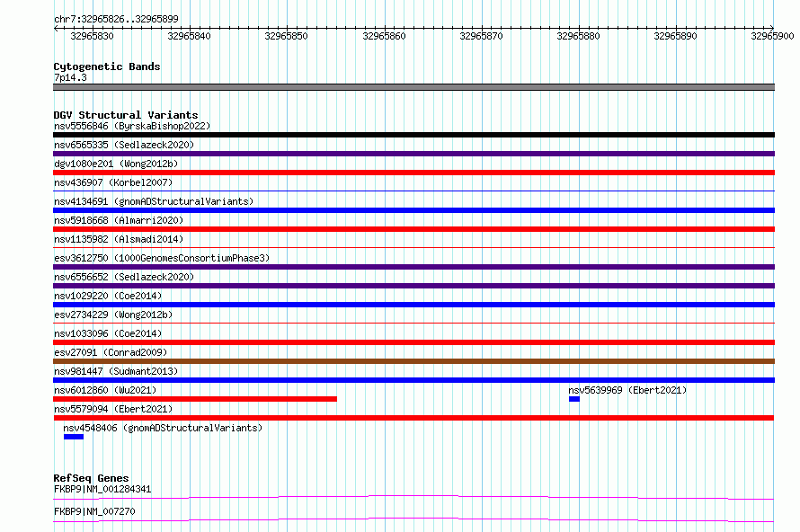
Task: Click the black nsv5556846 variant bar
Action: (413, 135)
